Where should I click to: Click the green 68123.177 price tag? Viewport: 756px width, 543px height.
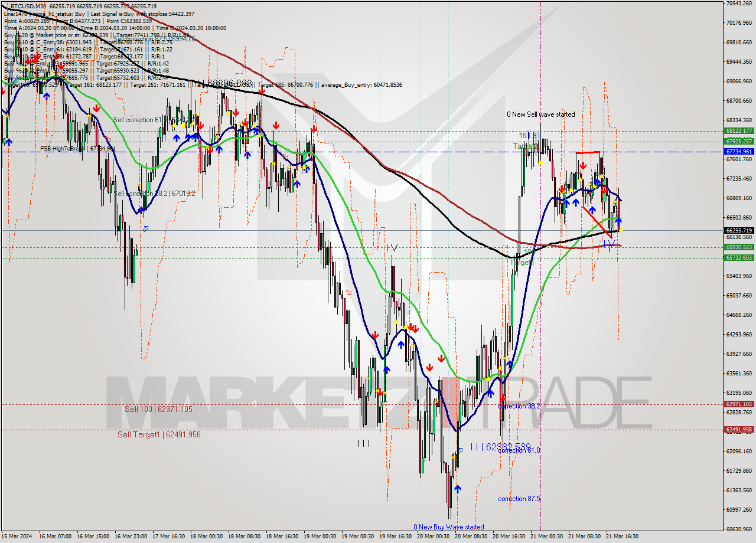coord(738,131)
